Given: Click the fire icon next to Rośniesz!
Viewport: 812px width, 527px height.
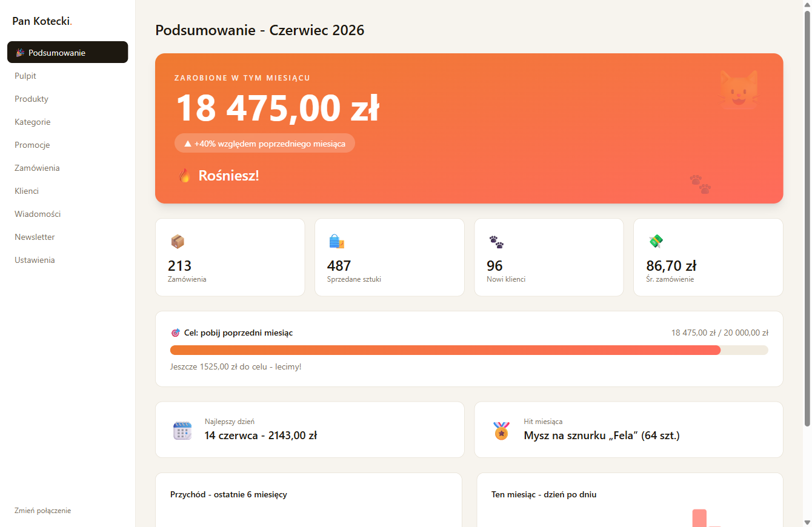Looking at the screenshot, I should (x=185, y=176).
